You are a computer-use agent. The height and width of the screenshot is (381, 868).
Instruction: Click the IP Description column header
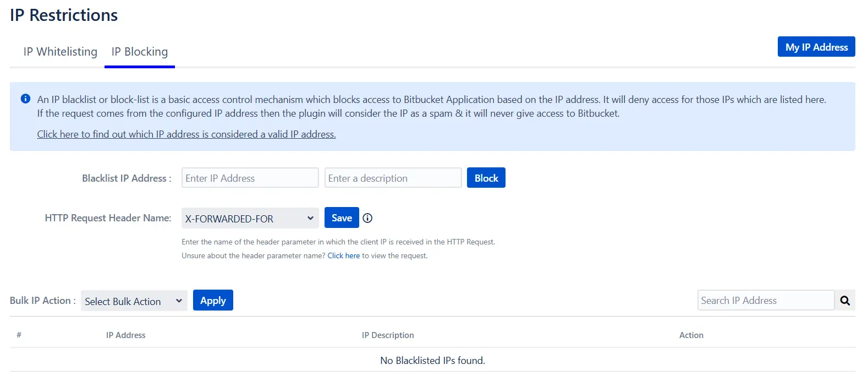click(388, 335)
